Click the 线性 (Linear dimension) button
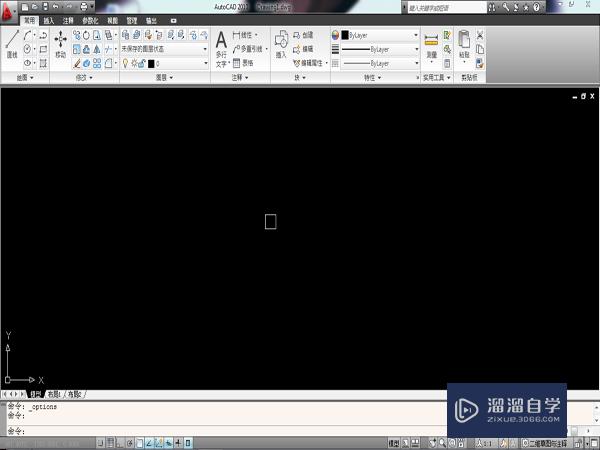 click(x=245, y=35)
